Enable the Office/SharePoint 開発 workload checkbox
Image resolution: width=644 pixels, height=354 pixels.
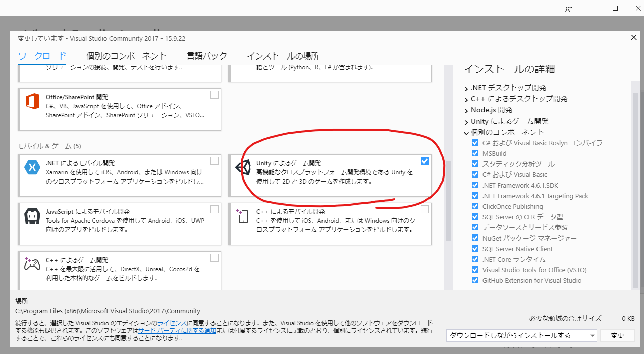point(214,95)
